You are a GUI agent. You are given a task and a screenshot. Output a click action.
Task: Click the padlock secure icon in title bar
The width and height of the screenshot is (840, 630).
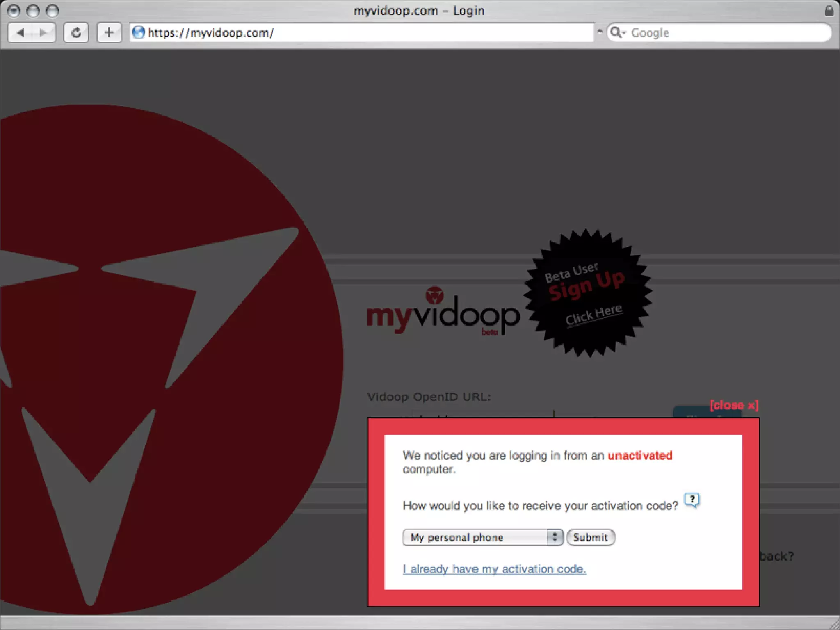(829, 11)
